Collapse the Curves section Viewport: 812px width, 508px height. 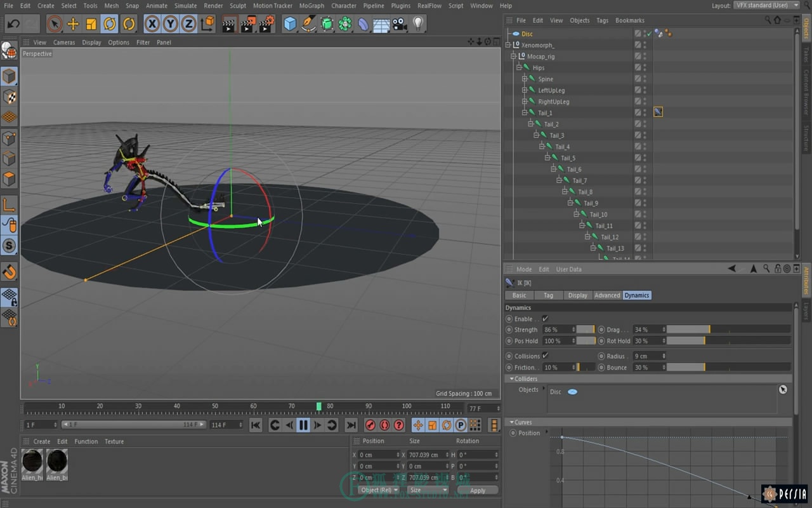pos(512,422)
